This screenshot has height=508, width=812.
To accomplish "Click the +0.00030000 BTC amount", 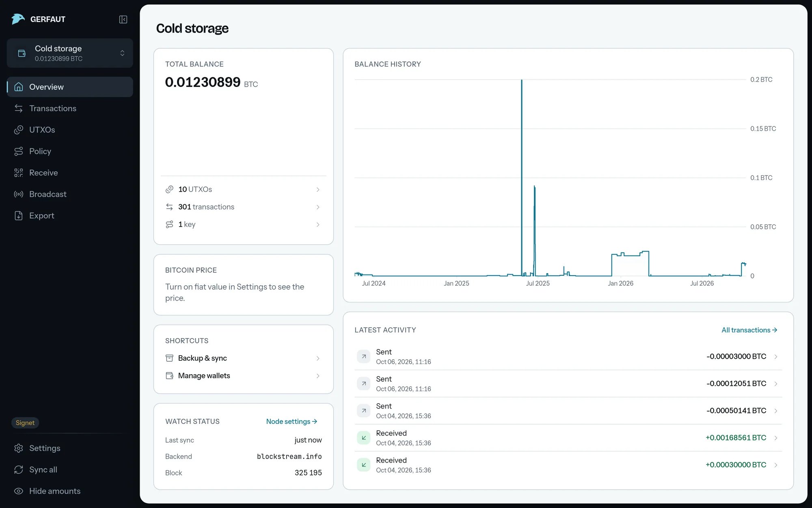I will [x=736, y=465].
